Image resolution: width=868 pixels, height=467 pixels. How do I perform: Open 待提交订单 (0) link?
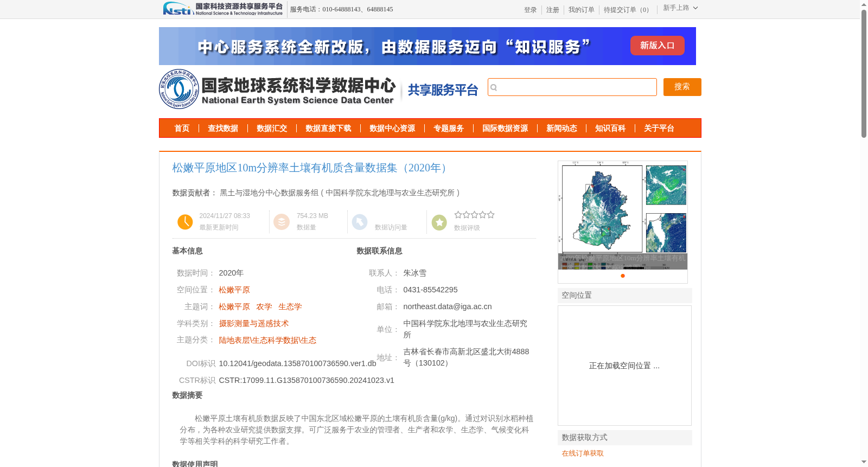[x=628, y=10]
